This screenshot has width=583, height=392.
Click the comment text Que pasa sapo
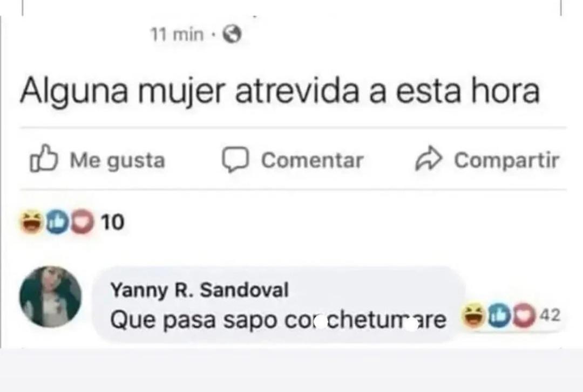coord(194,320)
